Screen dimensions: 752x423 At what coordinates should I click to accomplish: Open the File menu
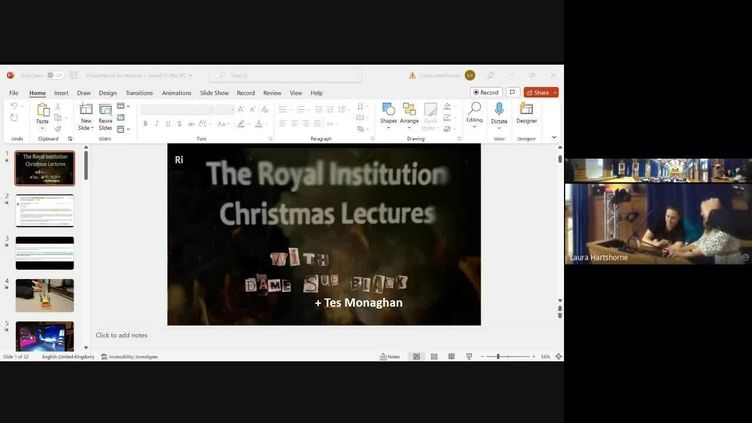(14, 93)
